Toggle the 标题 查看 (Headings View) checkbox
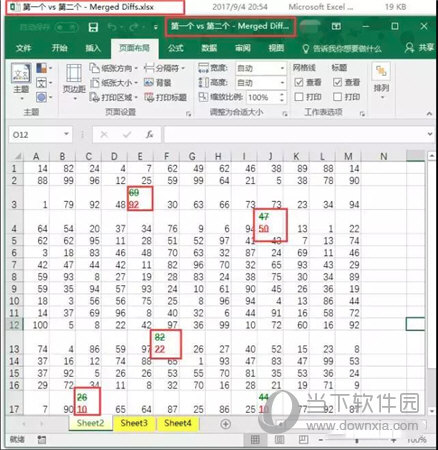 (337, 82)
